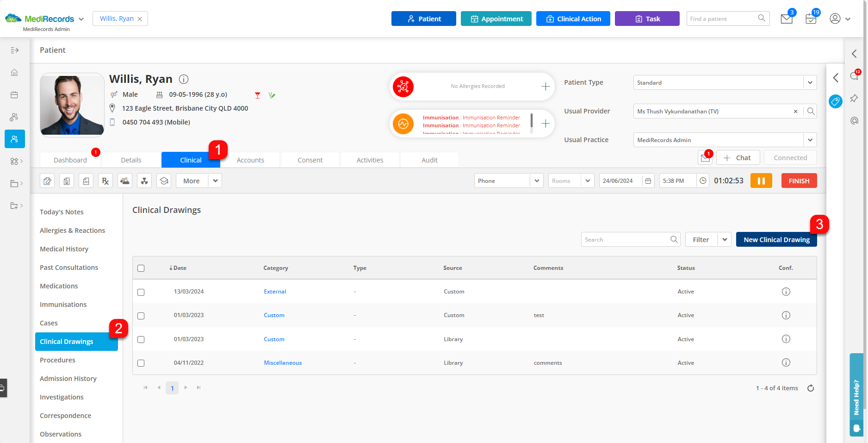
Task: Click the messages envelope showing 3 notifications
Action: [x=787, y=19]
